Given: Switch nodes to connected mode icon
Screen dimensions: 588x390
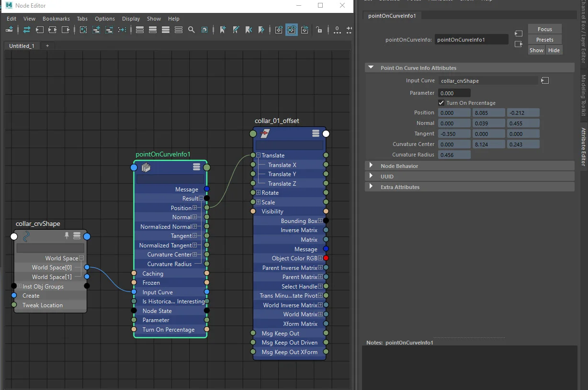Looking at the screenshot, I should (153, 30).
